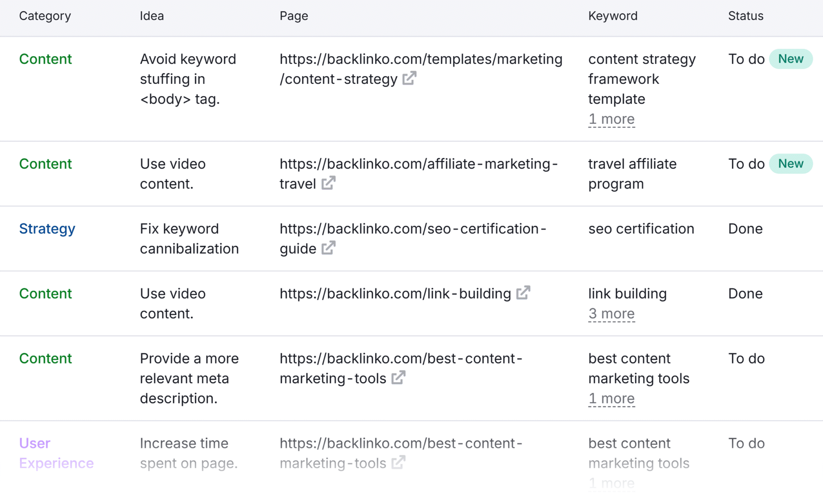Expand '3 more' under link building keyword
Image resolution: width=823 pixels, height=504 pixels.
click(x=612, y=314)
